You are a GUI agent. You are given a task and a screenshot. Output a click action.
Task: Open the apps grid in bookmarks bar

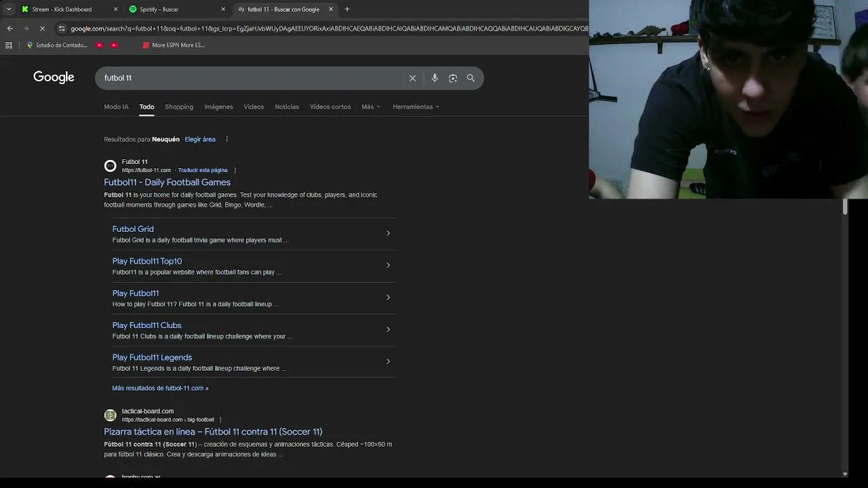tap(9, 45)
